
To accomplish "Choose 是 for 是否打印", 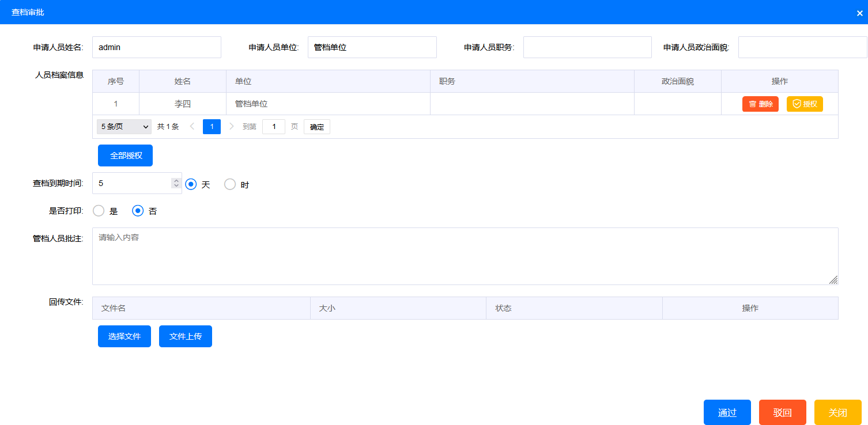I will (x=99, y=211).
